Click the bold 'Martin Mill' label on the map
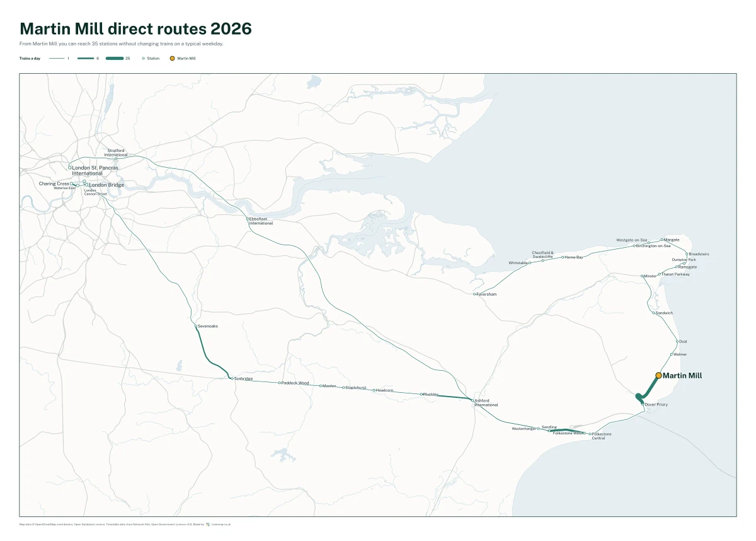This screenshot has width=756, height=541. tap(682, 375)
